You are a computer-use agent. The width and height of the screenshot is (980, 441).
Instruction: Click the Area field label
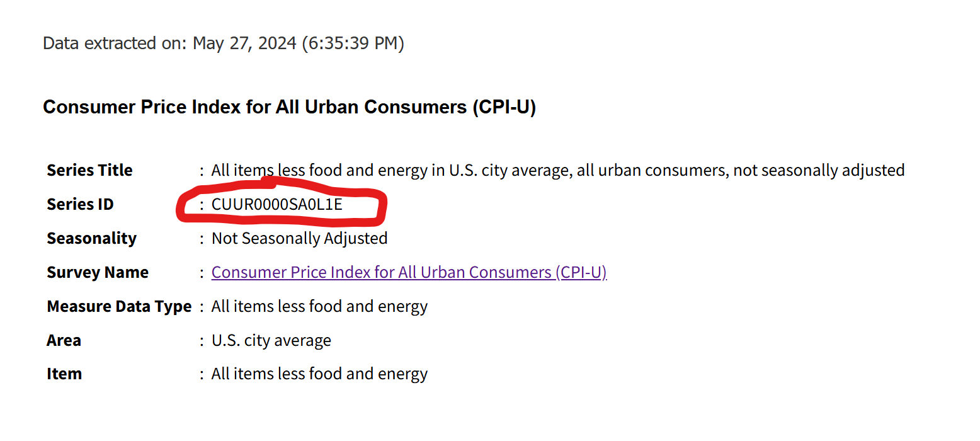coord(64,340)
